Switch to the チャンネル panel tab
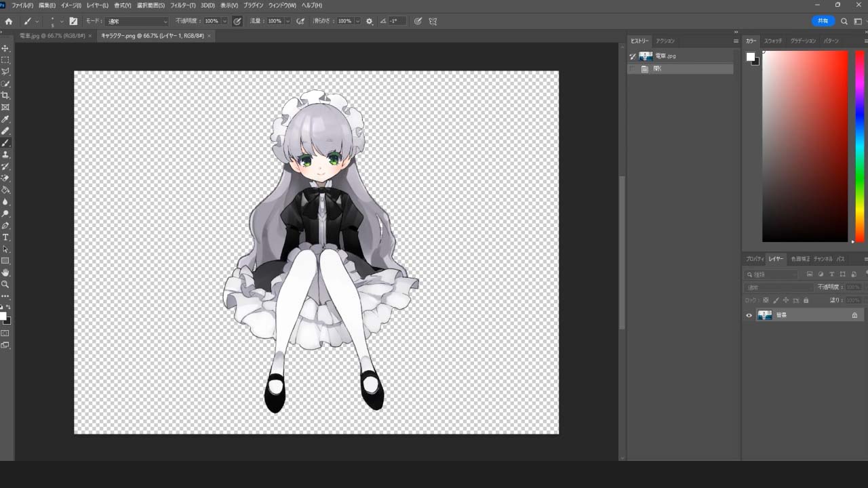This screenshot has height=488, width=868. [x=823, y=259]
